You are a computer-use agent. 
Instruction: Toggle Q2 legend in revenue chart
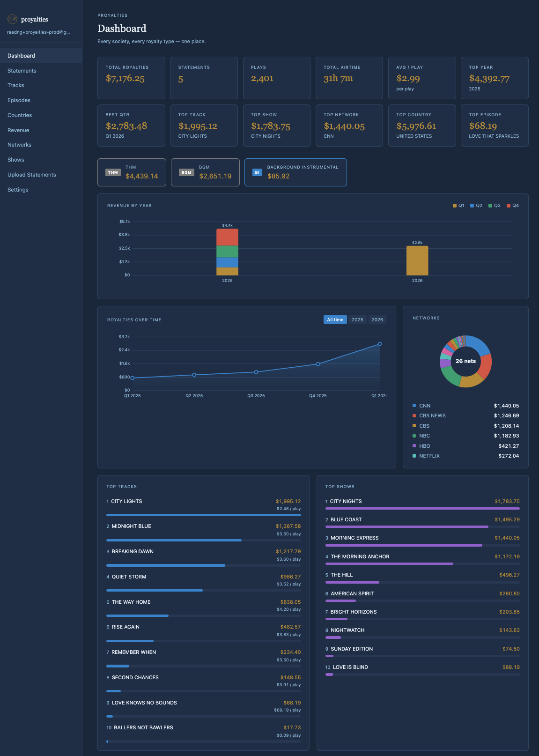(x=476, y=206)
